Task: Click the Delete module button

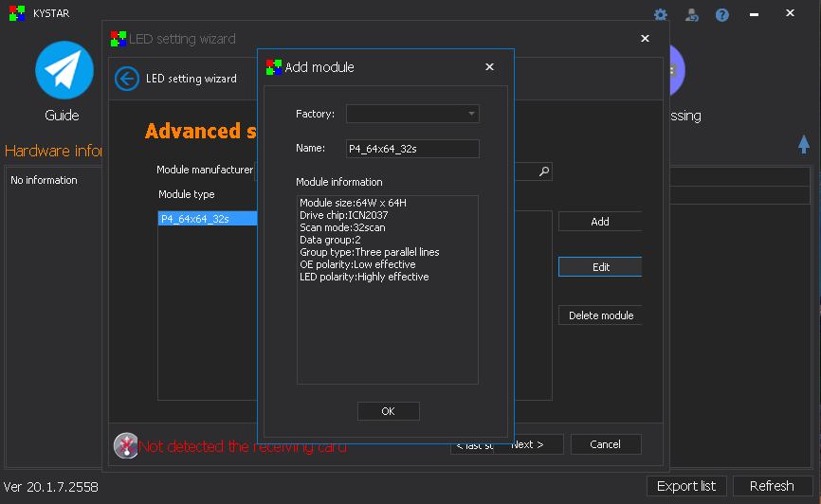Action: click(x=599, y=315)
